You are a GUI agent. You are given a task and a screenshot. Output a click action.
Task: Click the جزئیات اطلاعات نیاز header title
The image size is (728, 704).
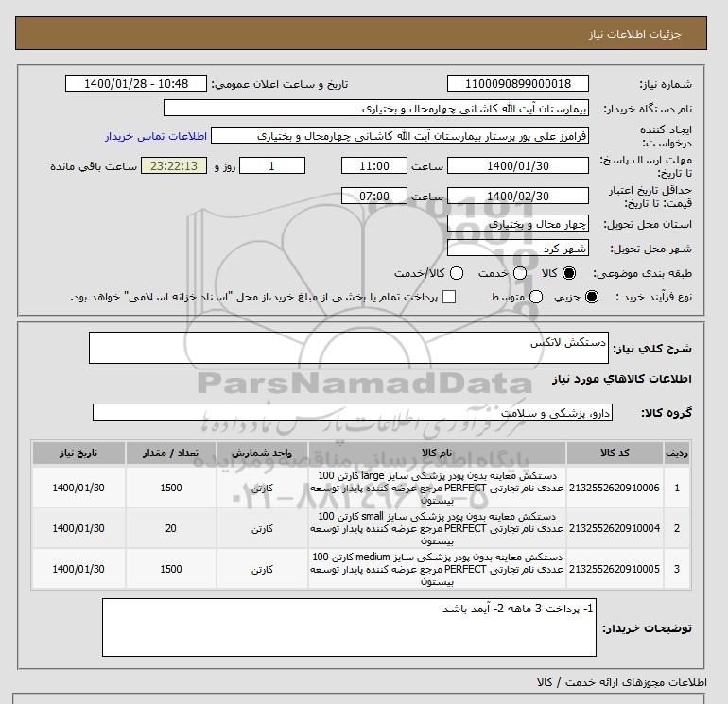[634, 34]
